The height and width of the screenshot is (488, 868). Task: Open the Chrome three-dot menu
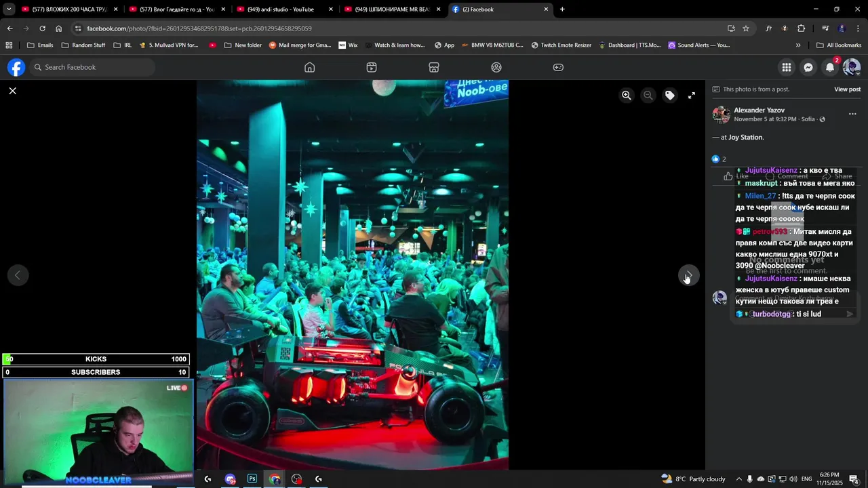pyautogui.click(x=858, y=28)
